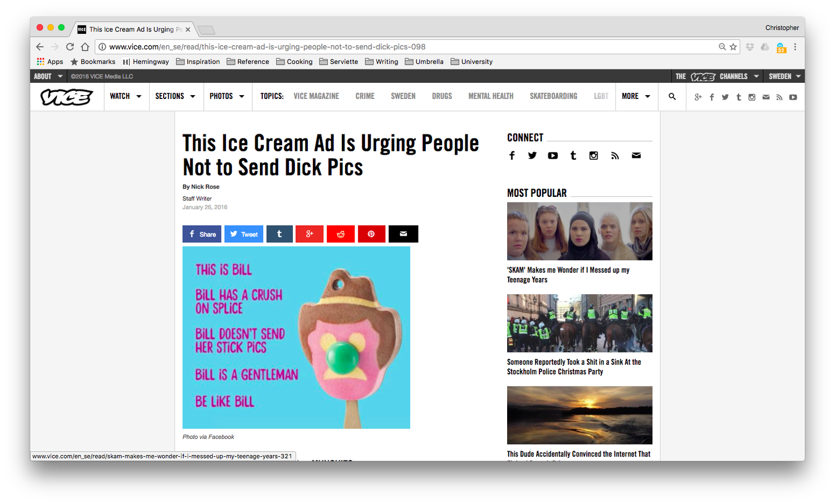Select the VICE MAGAZINE topic
The height and width of the screenshot is (504, 835).
point(316,96)
